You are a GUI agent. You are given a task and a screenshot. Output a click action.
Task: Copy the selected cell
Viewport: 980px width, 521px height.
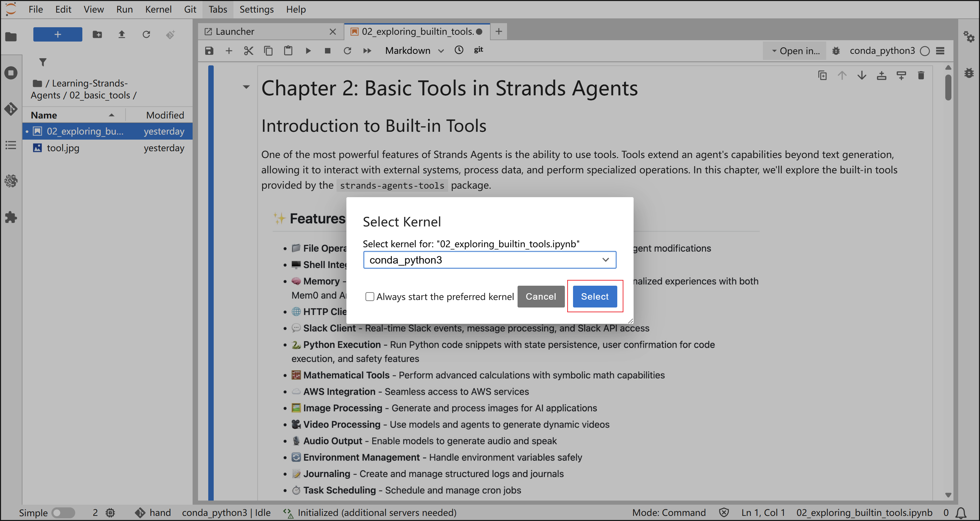268,51
